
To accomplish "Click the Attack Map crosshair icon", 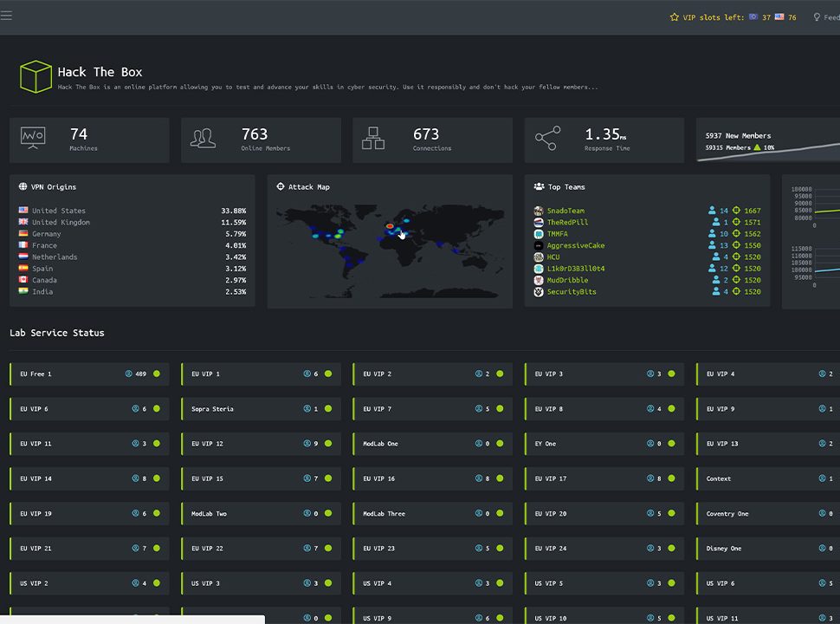I will tap(281, 186).
